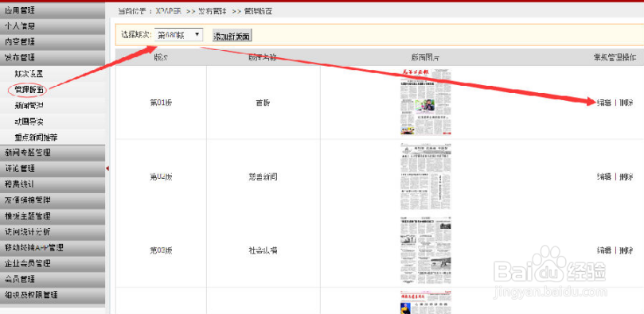The height and width of the screenshot is (314, 644).
Task: Edit the 第03版 page row
Action: tap(603, 250)
